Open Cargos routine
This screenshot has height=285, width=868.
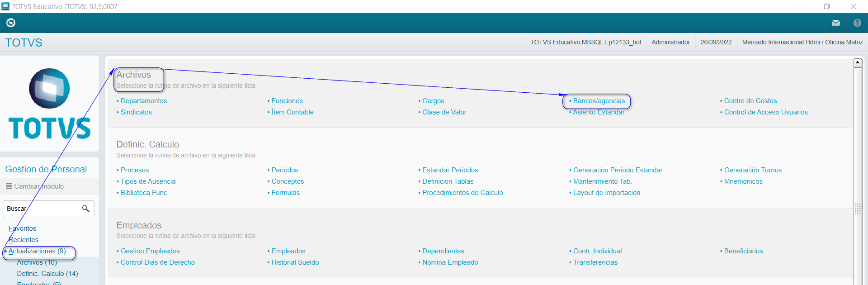coord(433,101)
